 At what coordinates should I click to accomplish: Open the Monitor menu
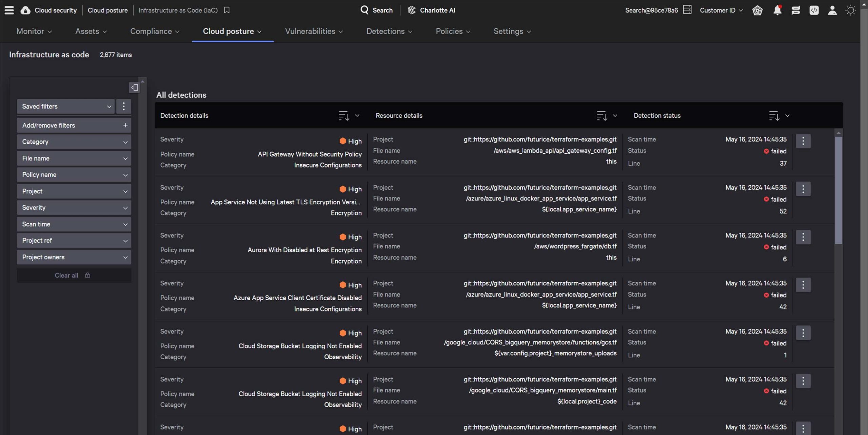pos(34,31)
